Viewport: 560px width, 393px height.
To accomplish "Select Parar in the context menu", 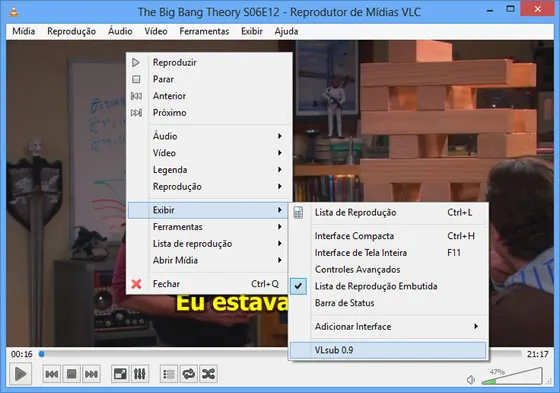I will [x=208, y=79].
